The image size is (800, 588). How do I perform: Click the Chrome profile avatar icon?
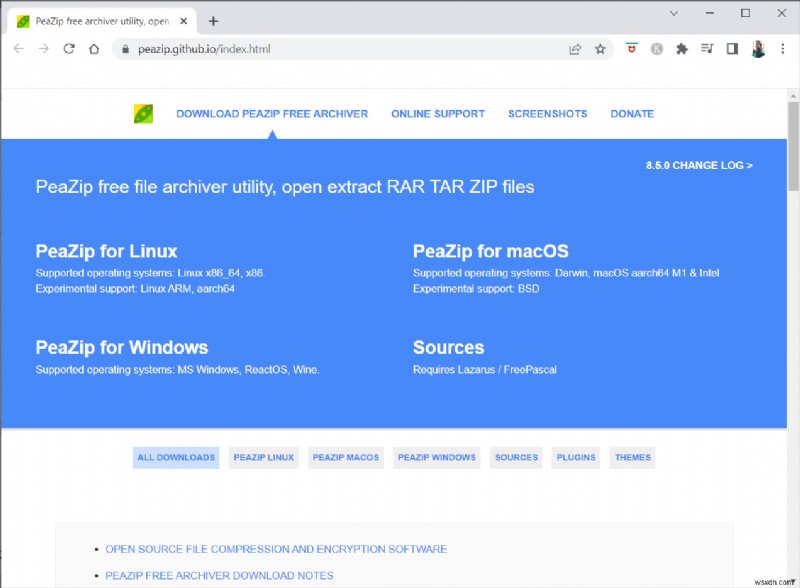[760, 48]
